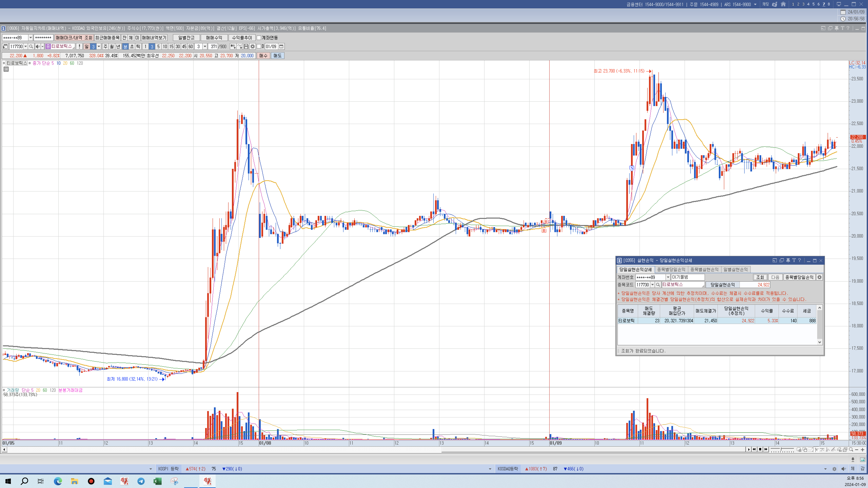Select the 60 minute interval button
The image size is (868, 488).
191,46
